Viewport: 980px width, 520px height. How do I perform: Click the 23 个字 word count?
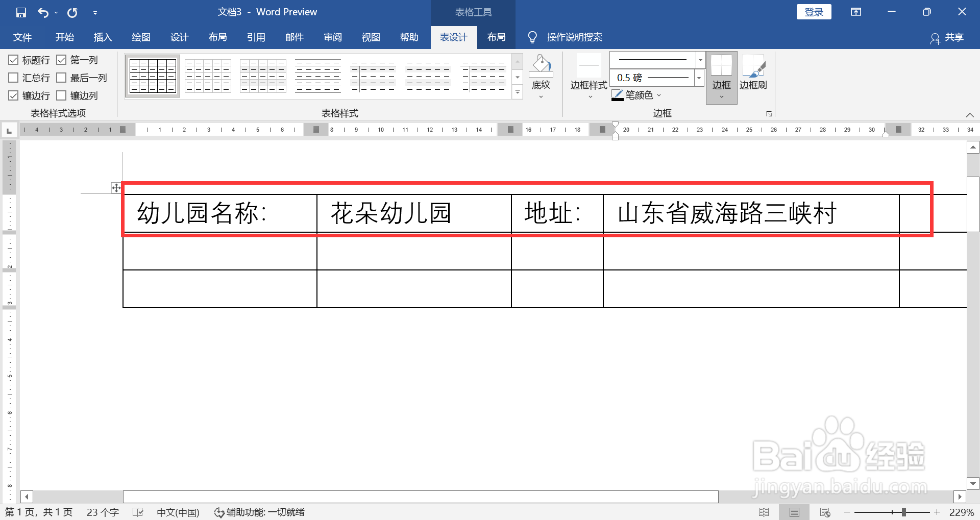click(x=103, y=512)
